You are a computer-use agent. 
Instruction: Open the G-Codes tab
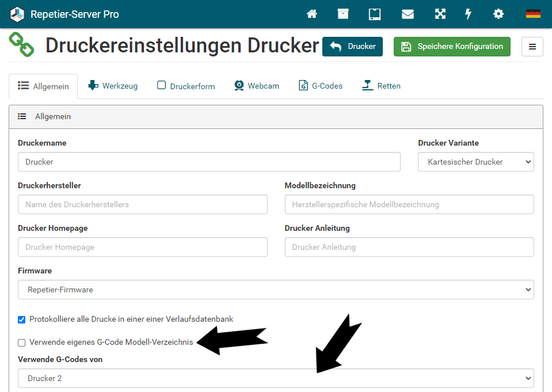[321, 86]
